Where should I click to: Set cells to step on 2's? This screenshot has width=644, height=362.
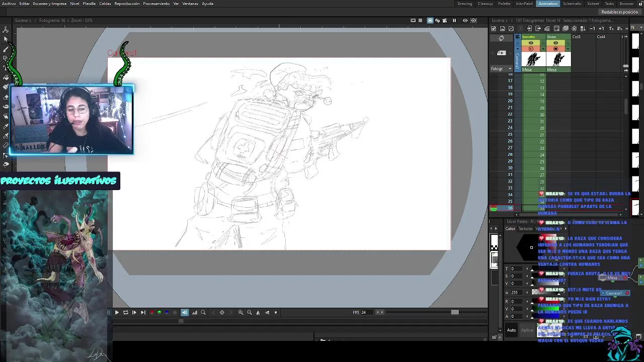point(619,29)
